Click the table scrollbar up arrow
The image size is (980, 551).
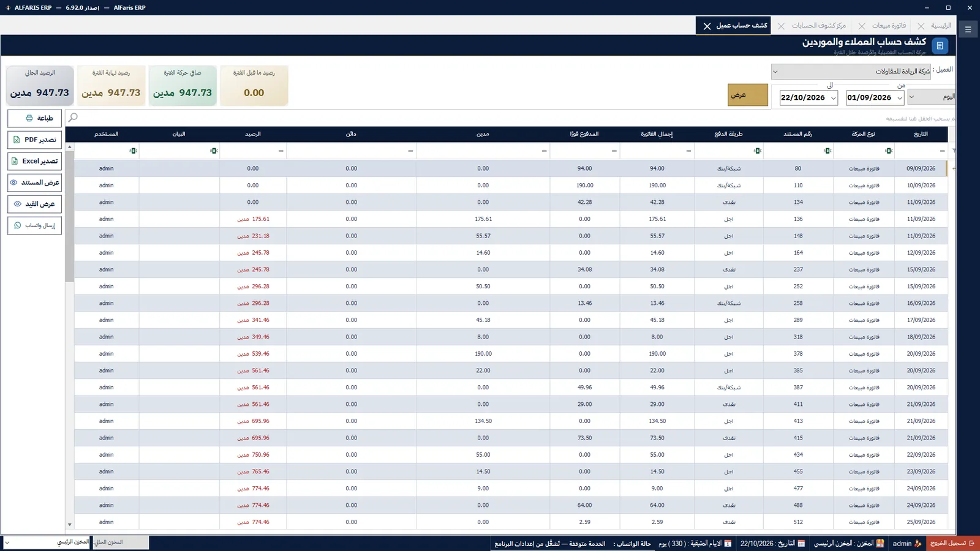(70, 147)
